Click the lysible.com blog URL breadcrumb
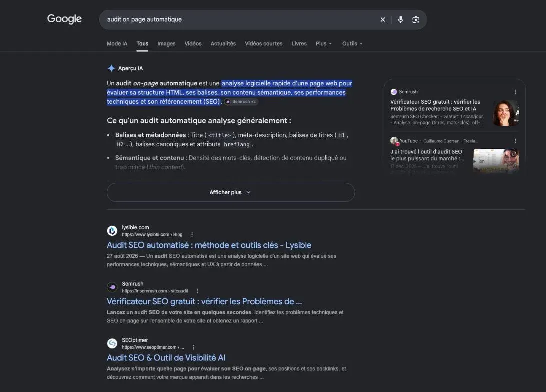The width and height of the screenshot is (546, 392). point(152,235)
